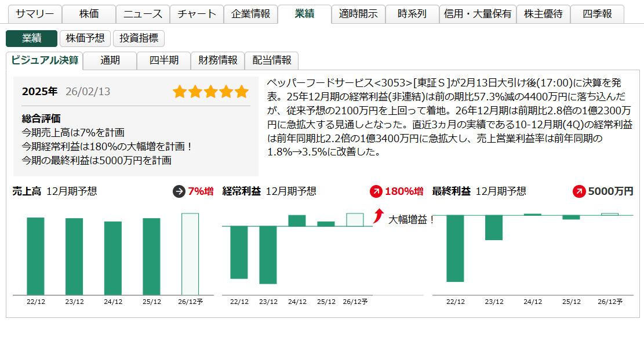Open the 四半期 tab

[163, 60]
